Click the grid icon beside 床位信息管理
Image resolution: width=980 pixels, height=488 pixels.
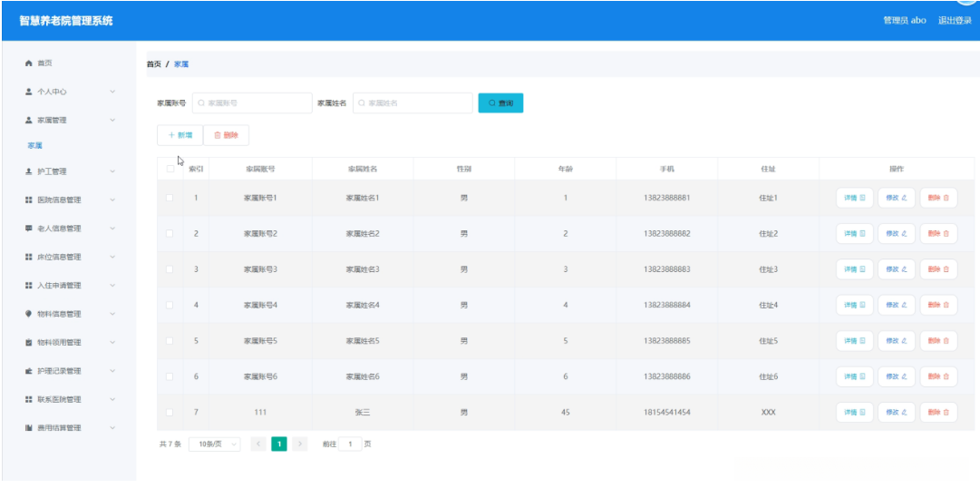tap(28, 257)
